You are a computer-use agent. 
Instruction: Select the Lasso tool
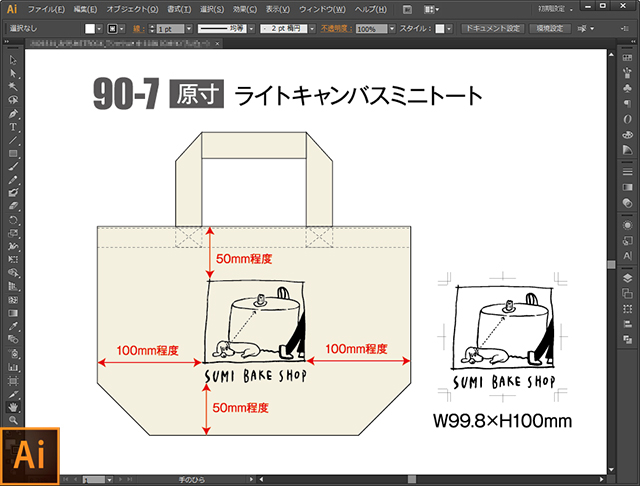13,100
